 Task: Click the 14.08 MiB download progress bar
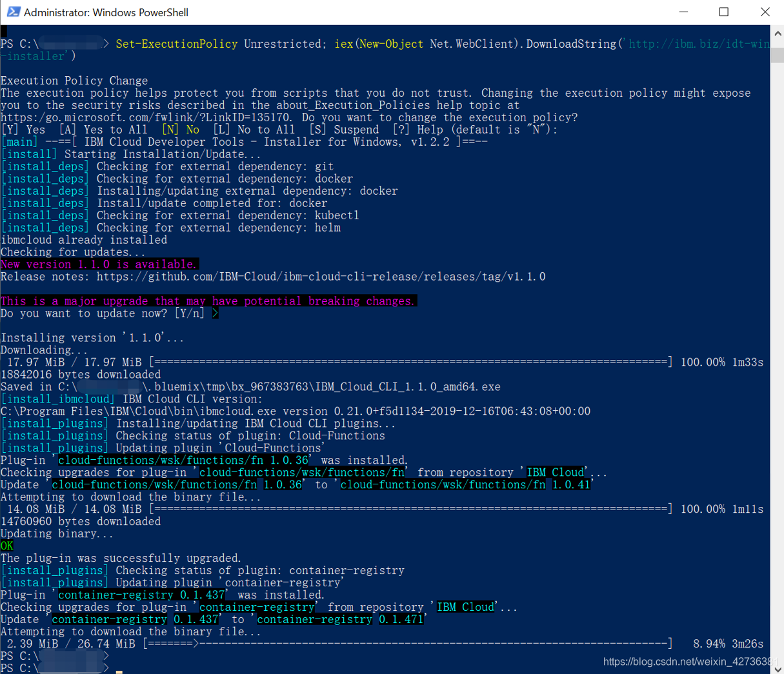click(410, 510)
